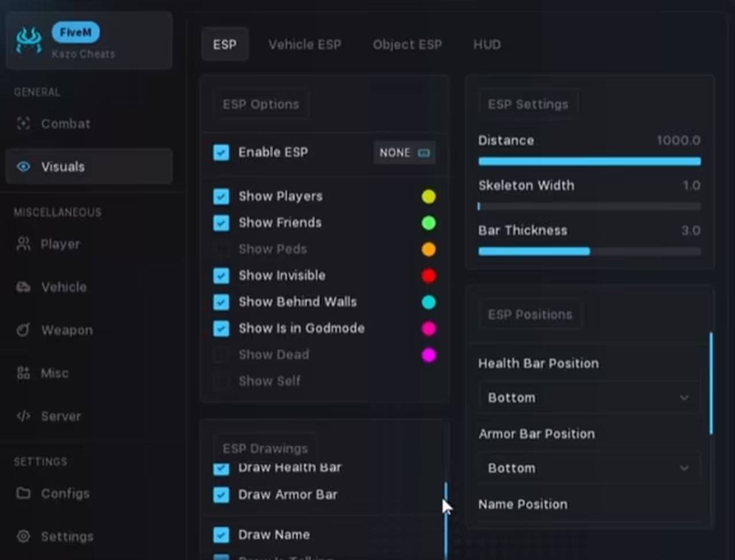Click the Vehicle icon in sidebar
The width and height of the screenshot is (735, 560).
23,287
